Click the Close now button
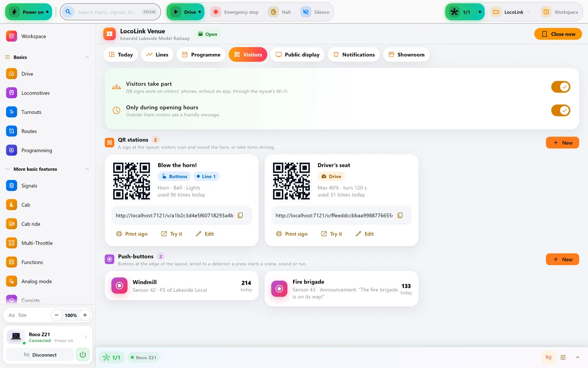The image size is (588, 368). point(558,34)
